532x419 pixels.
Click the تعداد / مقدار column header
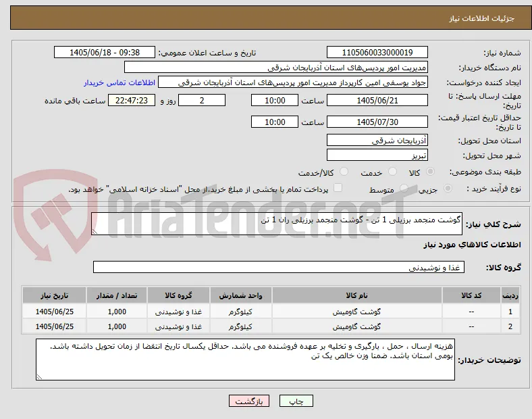[117, 295]
